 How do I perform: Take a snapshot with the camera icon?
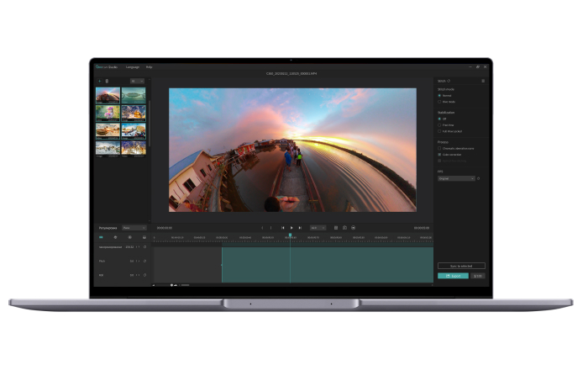coord(344,227)
